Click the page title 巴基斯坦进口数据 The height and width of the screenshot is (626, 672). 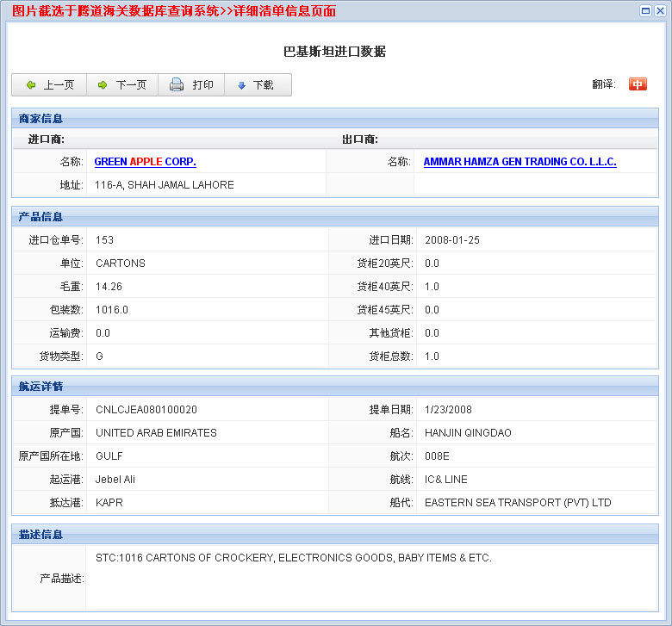pyautogui.click(x=334, y=52)
